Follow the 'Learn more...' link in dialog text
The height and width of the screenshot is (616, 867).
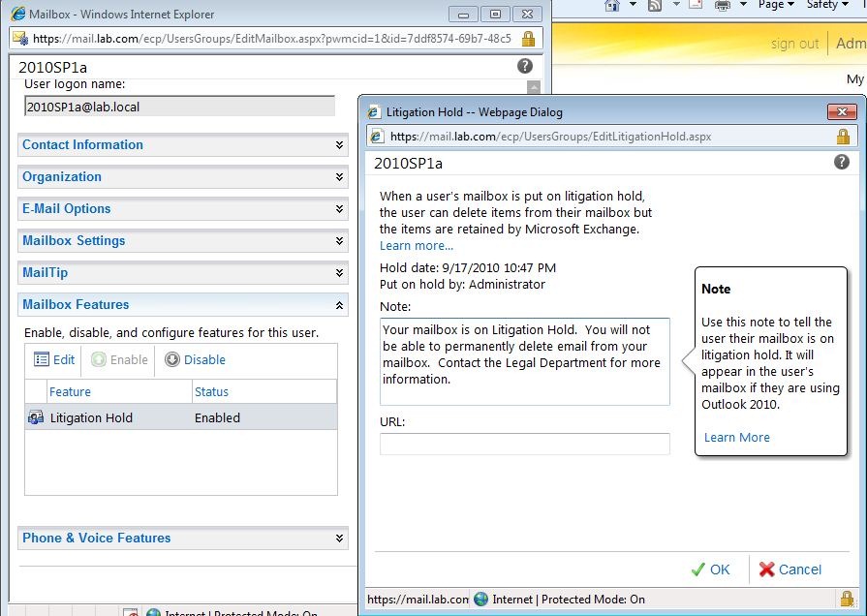[x=417, y=245]
